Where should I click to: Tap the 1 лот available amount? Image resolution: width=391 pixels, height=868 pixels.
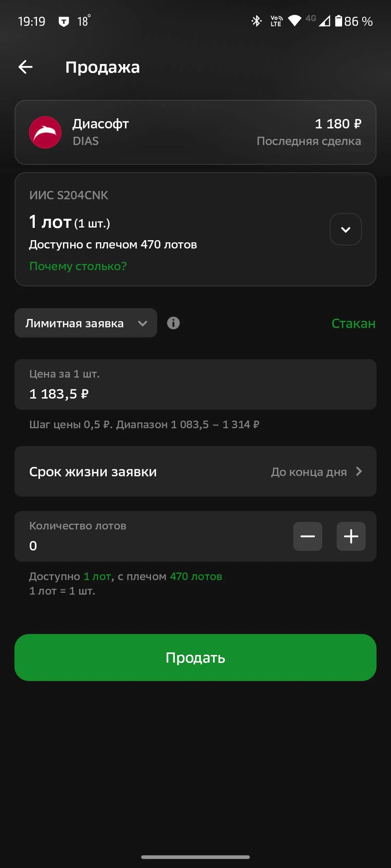97,576
